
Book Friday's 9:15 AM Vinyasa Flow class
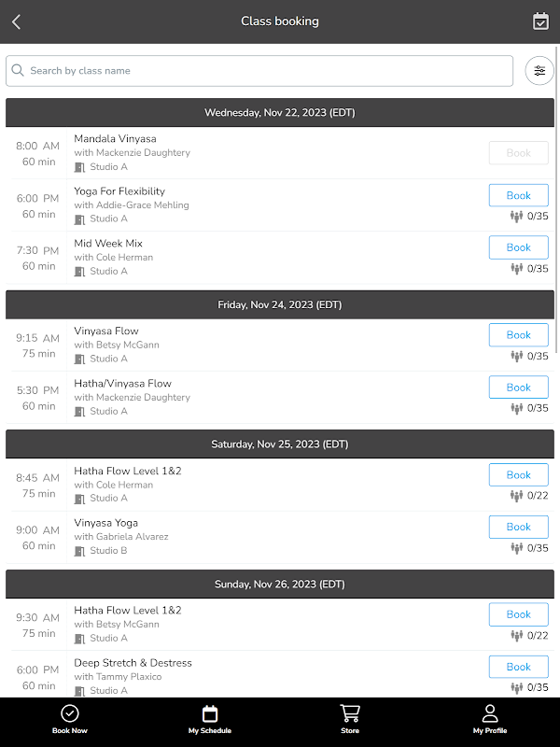(x=518, y=334)
